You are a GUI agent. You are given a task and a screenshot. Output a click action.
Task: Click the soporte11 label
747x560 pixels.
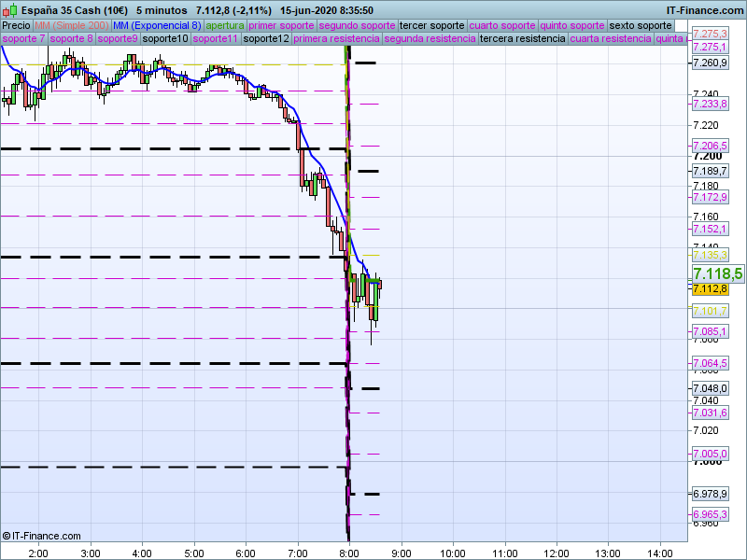point(216,38)
